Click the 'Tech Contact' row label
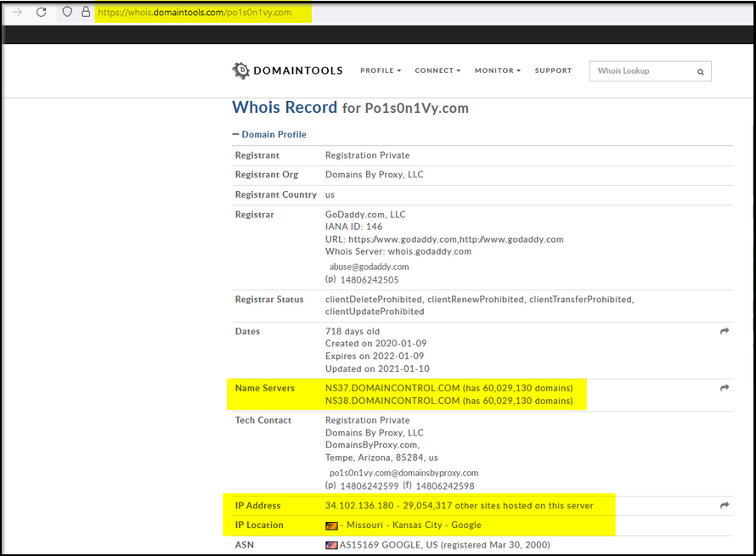756x556 pixels. click(x=263, y=420)
